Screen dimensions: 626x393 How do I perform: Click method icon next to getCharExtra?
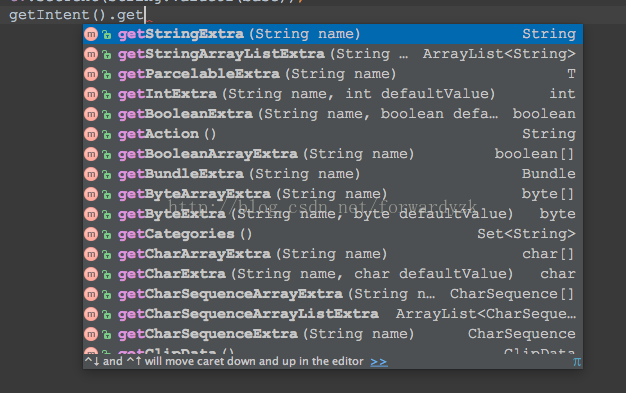coord(91,274)
